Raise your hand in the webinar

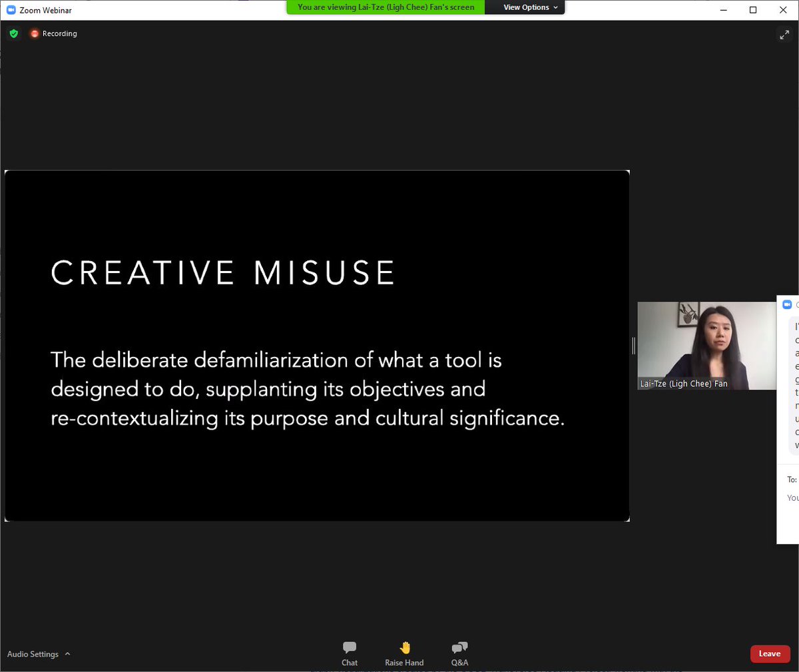point(404,653)
